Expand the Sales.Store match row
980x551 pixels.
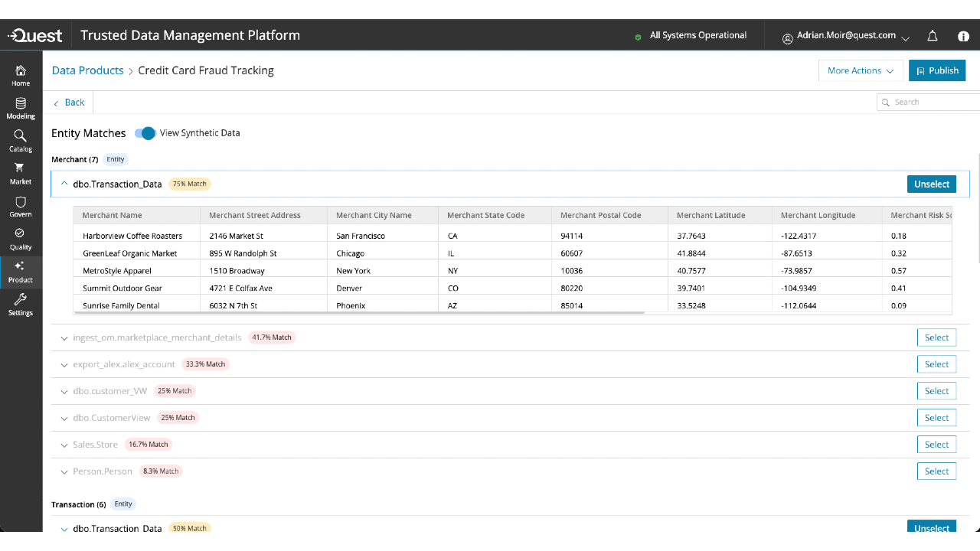[x=64, y=445]
